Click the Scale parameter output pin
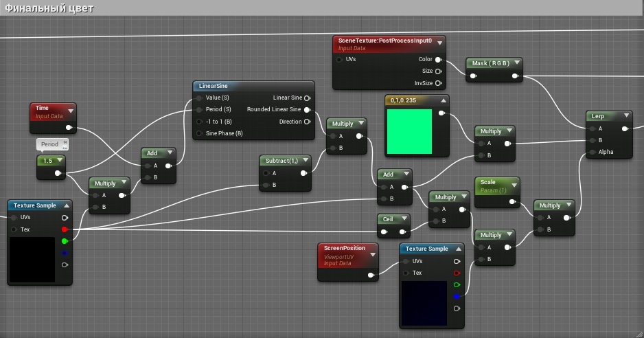This screenshot has height=338, width=644. 512,201
